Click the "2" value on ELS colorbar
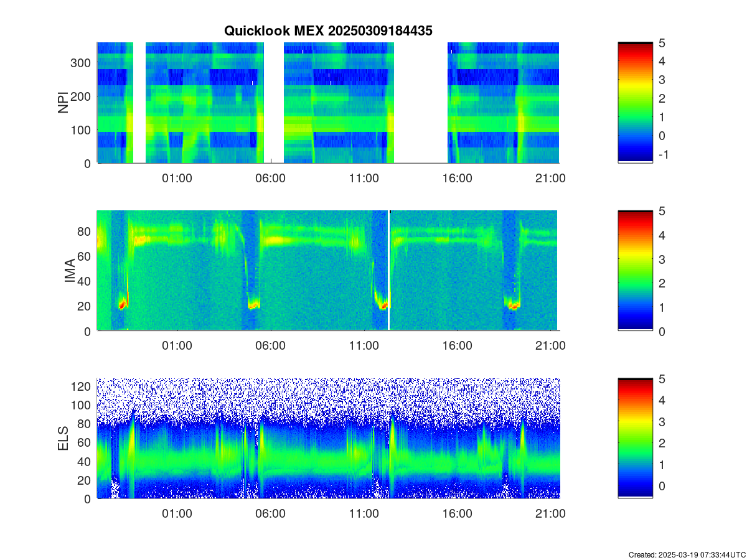The width and height of the screenshot is (747, 560). pos(661,443)
